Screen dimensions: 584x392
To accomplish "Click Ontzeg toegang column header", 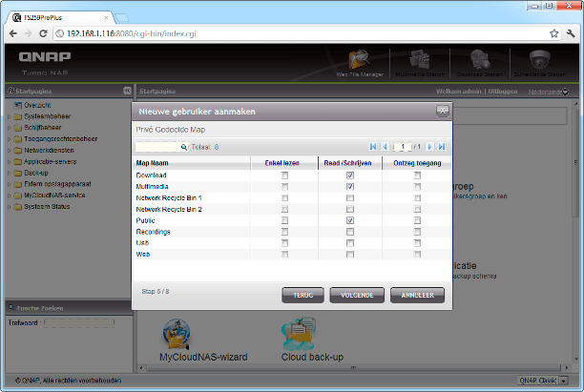I will coord(417,163).
